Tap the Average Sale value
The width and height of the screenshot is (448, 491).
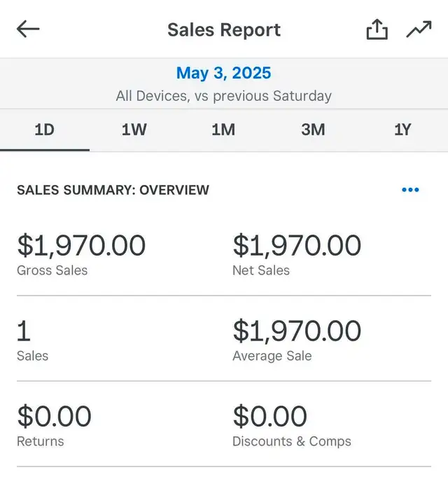point(297,331)
